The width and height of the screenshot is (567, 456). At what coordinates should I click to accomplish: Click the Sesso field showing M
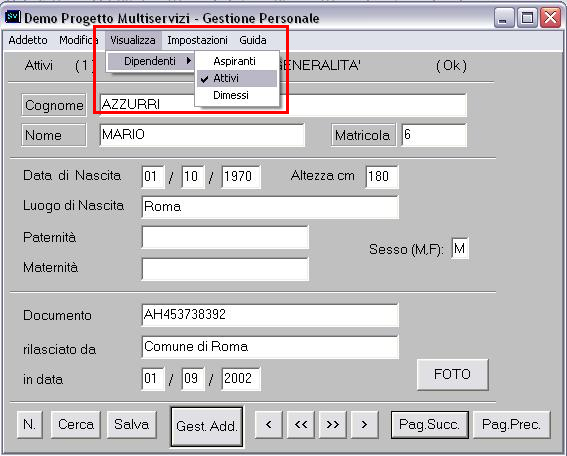(x=460, y=248)
